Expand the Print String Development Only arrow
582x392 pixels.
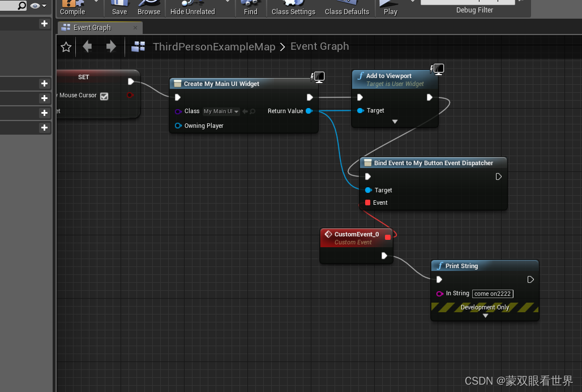coord(485,316)
